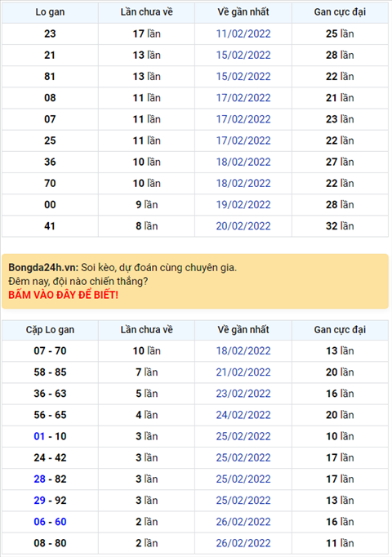
Task: Select Lo gan number 21 cell
Action: point(50,55)
